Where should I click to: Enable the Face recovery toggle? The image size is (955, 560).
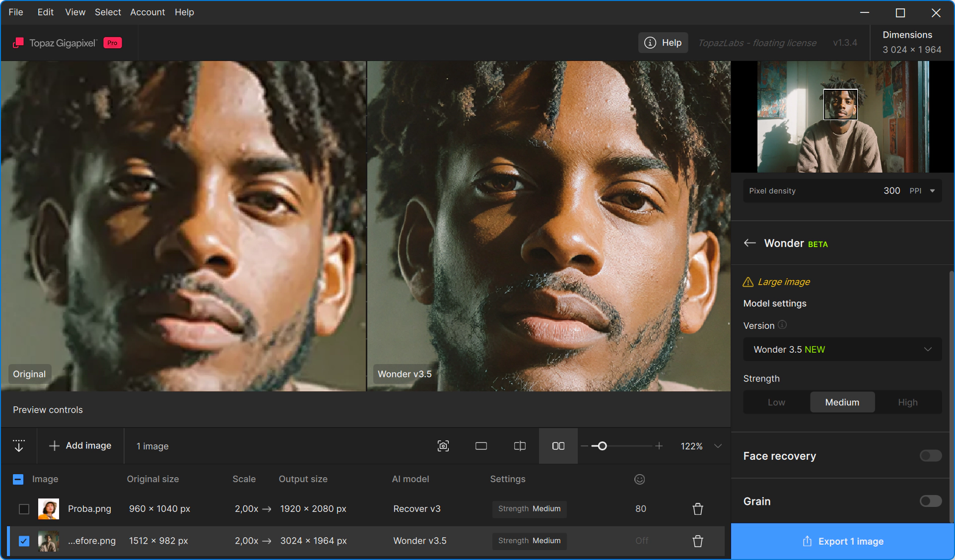930,456
